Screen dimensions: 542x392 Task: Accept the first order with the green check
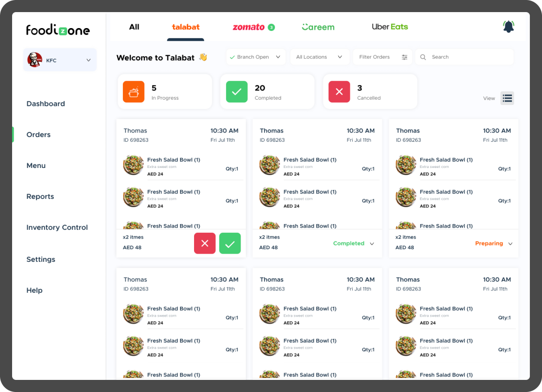pyautogui.click(x=230, y=243)
